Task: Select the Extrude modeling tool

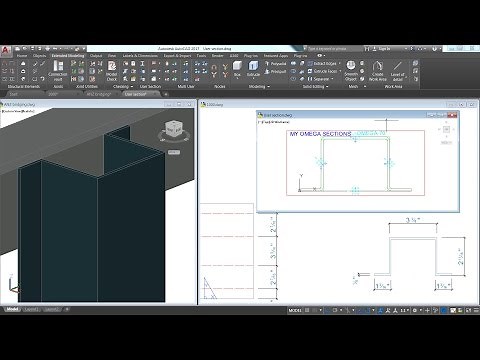Action: 253,69
